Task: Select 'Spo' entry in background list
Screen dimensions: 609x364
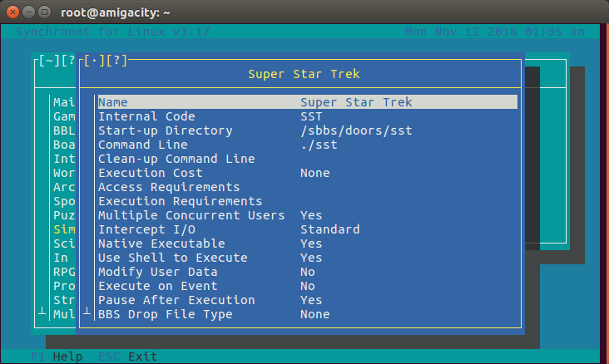Action: pyautogui.click(x=64, y=201)
